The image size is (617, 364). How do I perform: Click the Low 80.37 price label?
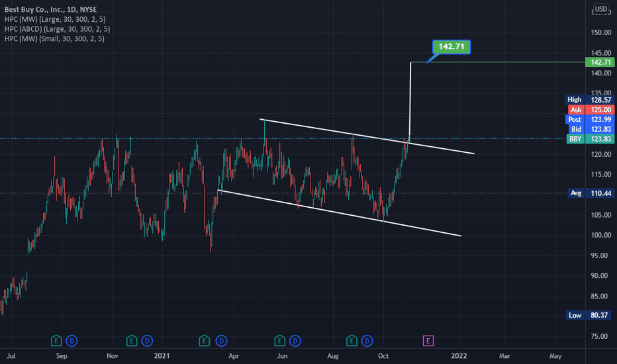click(x=590, y=315)
